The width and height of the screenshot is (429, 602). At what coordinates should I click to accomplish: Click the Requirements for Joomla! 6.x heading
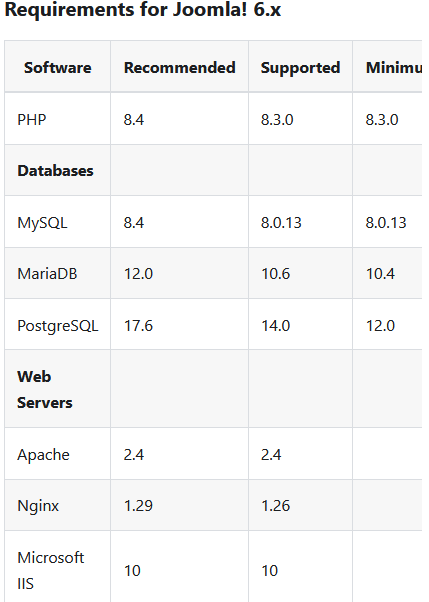pos(142,10)
